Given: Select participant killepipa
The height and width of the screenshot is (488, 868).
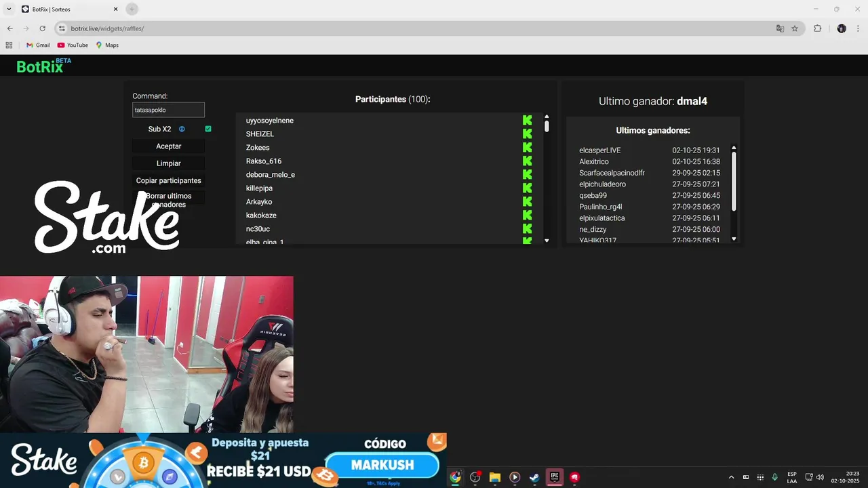Looking at the screenshot, I should click(259, 188).
